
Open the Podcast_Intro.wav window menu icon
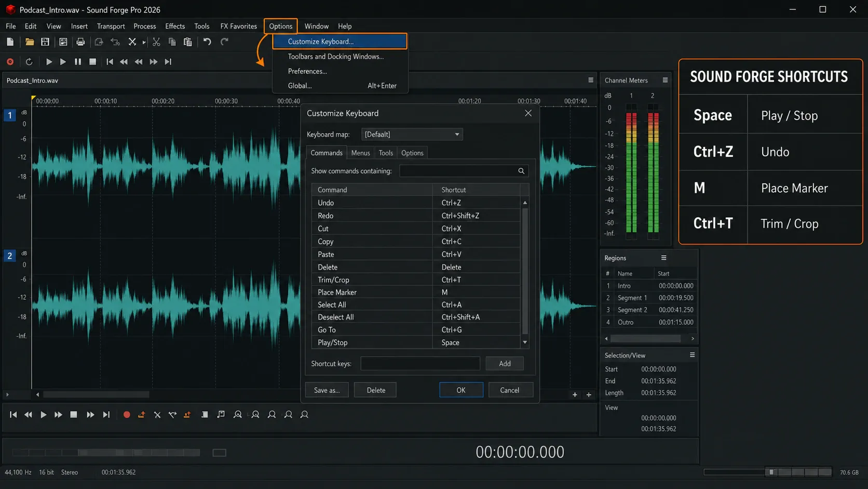pos(591,80)
